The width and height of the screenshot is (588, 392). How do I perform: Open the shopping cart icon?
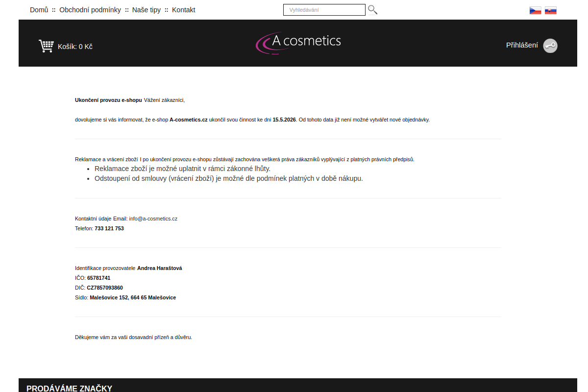tap(46, 46)
